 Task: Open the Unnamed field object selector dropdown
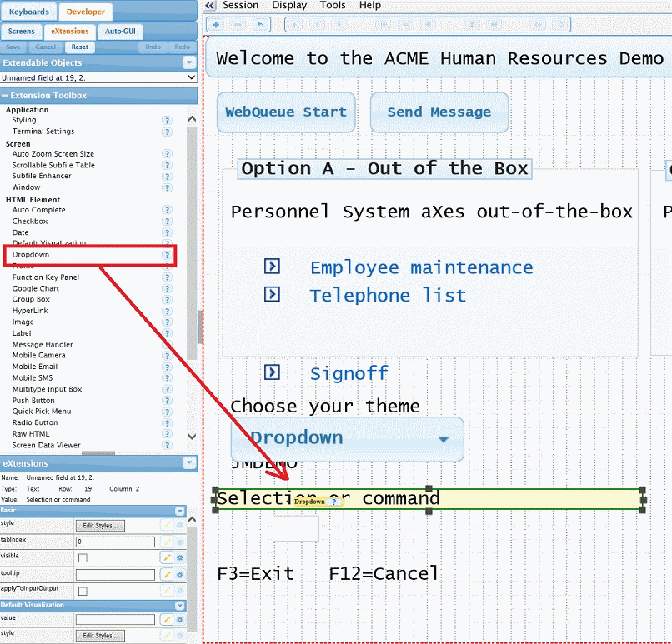pyautogui.click(x=191, y=77)
